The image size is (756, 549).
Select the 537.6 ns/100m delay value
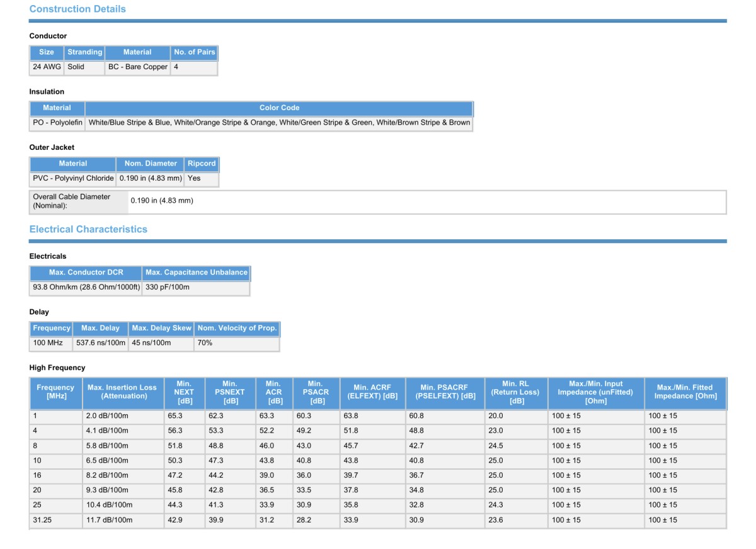click(x=101, y=343)
